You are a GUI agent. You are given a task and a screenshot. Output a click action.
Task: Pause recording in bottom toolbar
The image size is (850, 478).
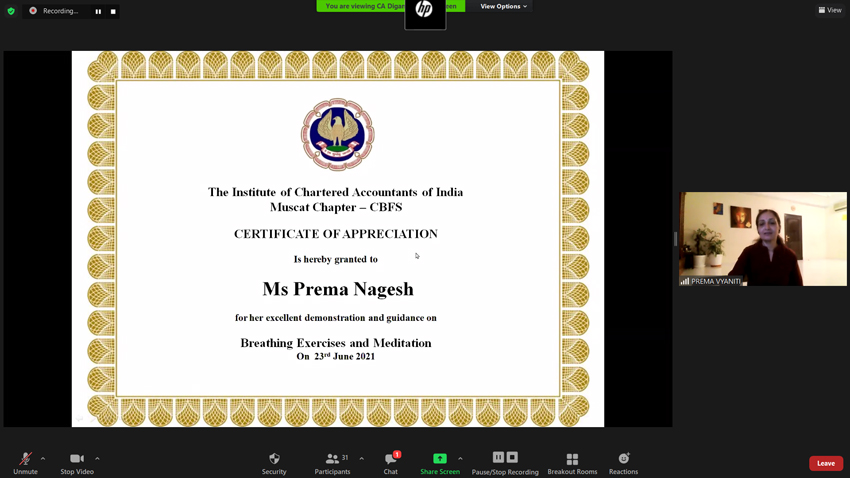tap(498, 458)
